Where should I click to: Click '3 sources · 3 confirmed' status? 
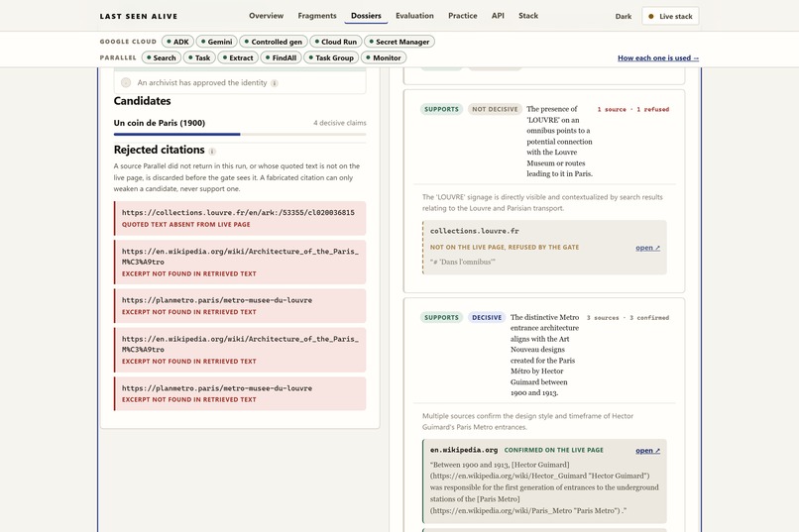(x=628, y=318)
